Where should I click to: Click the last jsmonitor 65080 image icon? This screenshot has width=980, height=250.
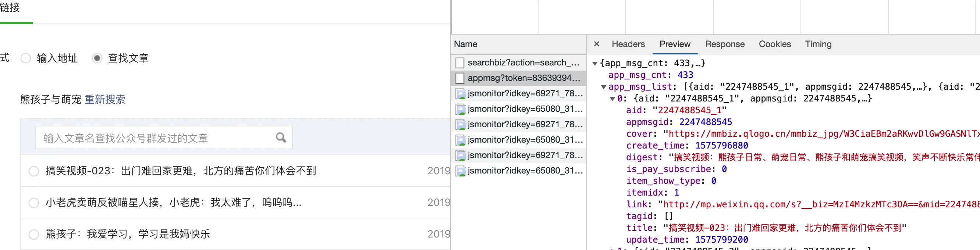tap(460, 171)
